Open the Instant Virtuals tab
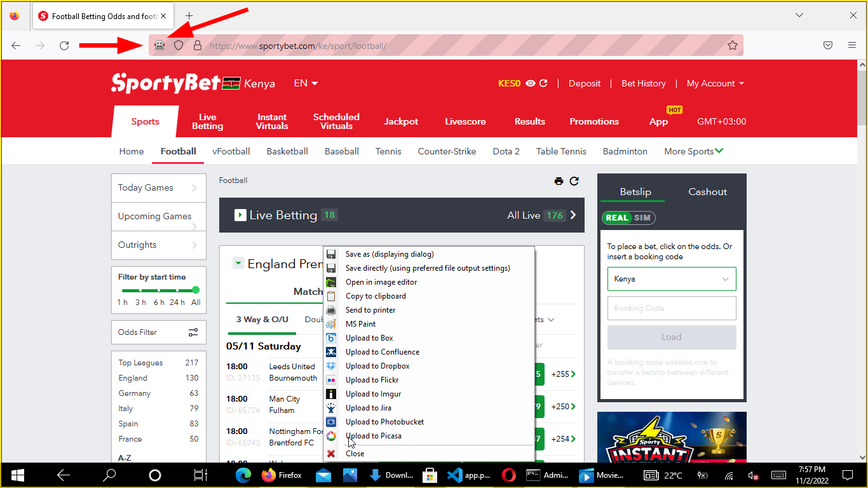 272,121
